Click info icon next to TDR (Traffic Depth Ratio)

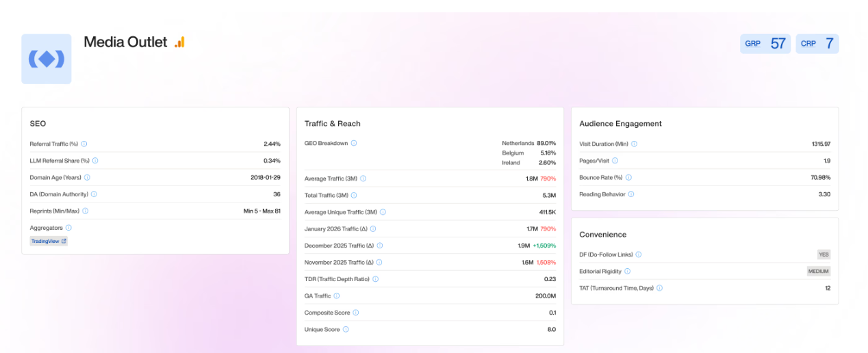coord(375,279)
